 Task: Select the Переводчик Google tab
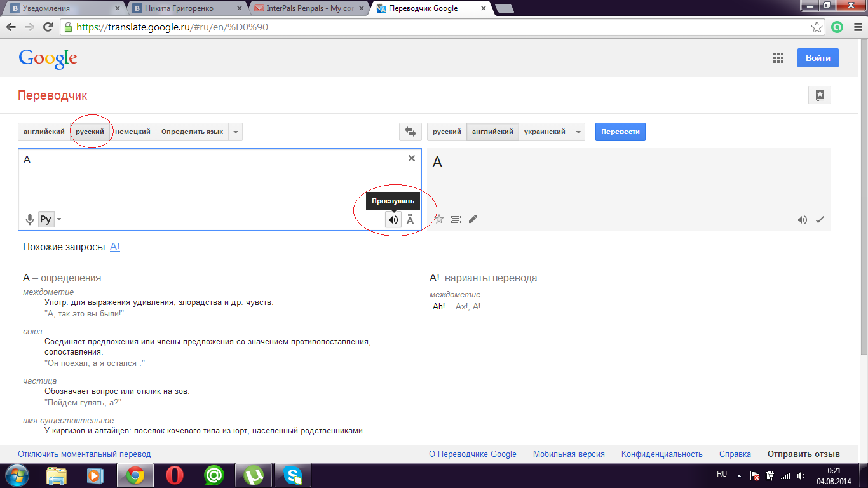(x=430, y=9)
